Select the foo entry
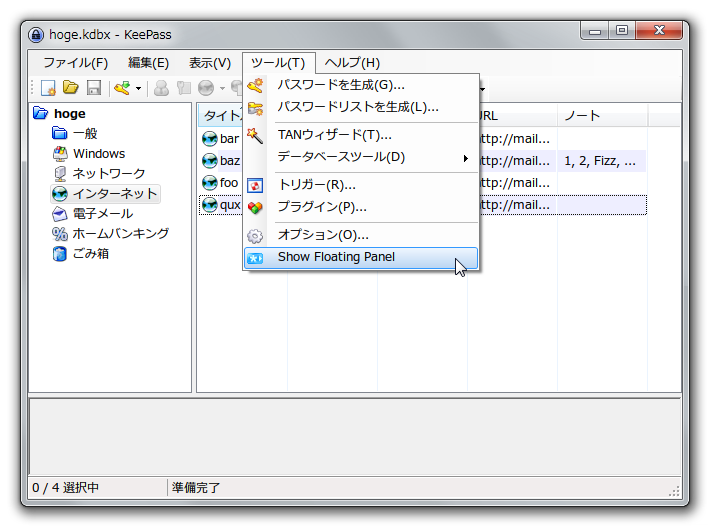 (x=229, y=183)
